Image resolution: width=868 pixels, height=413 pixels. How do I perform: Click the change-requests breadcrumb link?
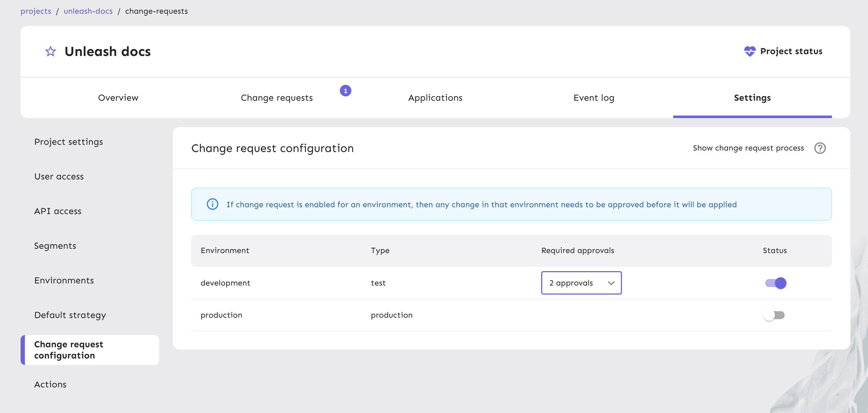(x=156, y=10)
